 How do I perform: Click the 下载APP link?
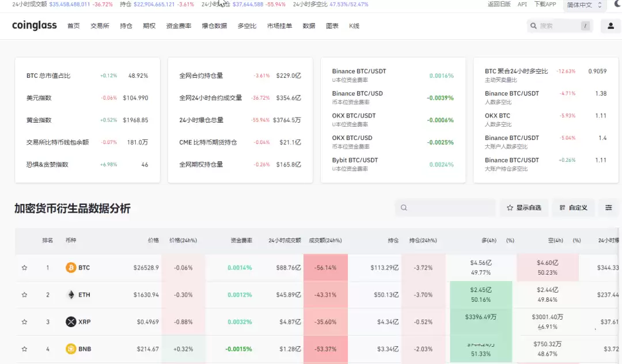click(x=545, y=5)
